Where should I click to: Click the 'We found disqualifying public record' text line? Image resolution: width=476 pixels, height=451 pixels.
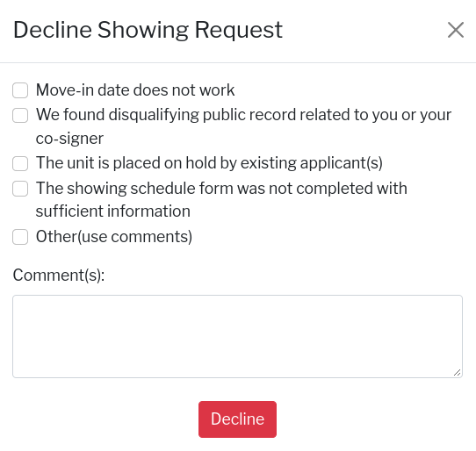(x=243, y=115)
